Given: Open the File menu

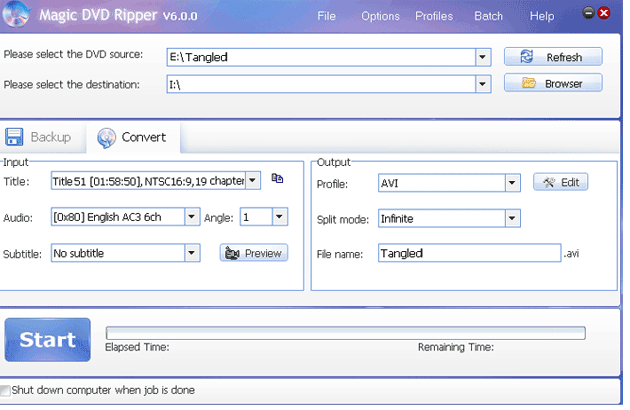Looking at the screenshot, I should 326,16.
